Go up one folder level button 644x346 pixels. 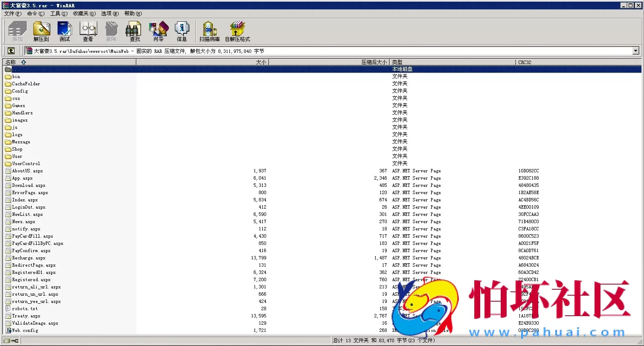11,51
